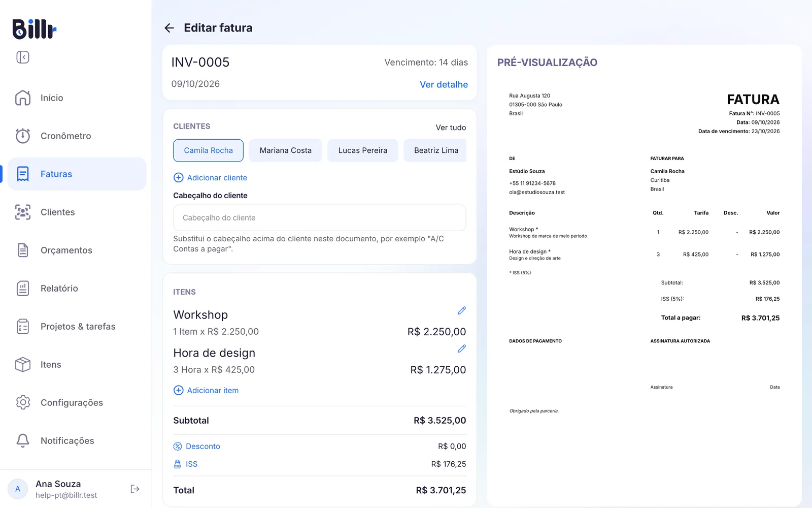Click the logout icon beside Ana Souza
This screenshot has width=812, height=508.
135,489
